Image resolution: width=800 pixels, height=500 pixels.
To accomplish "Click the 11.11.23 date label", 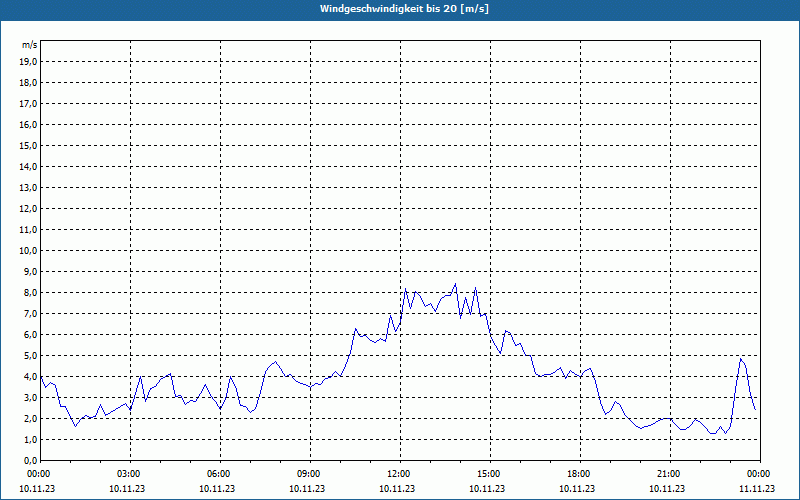I will click(757, 488).
